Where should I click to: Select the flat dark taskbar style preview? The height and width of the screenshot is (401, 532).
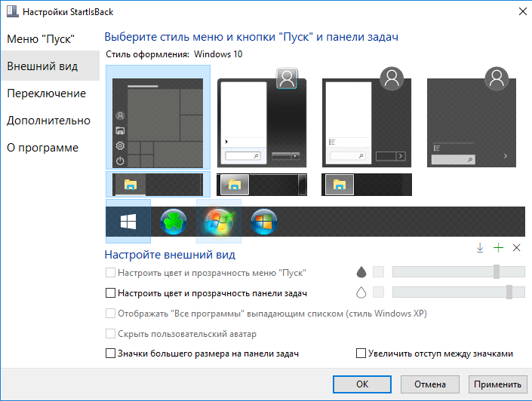[367, 185]
